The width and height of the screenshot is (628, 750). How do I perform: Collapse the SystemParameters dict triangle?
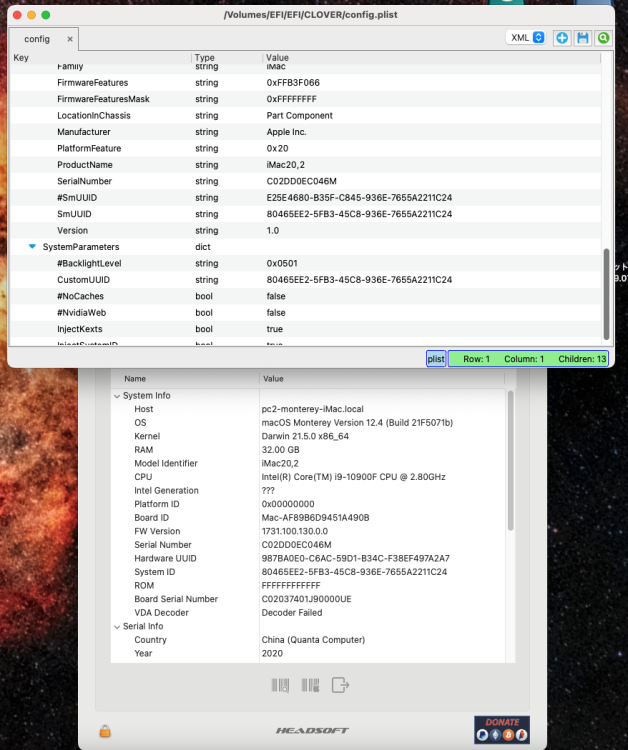(x=32, y=247)
